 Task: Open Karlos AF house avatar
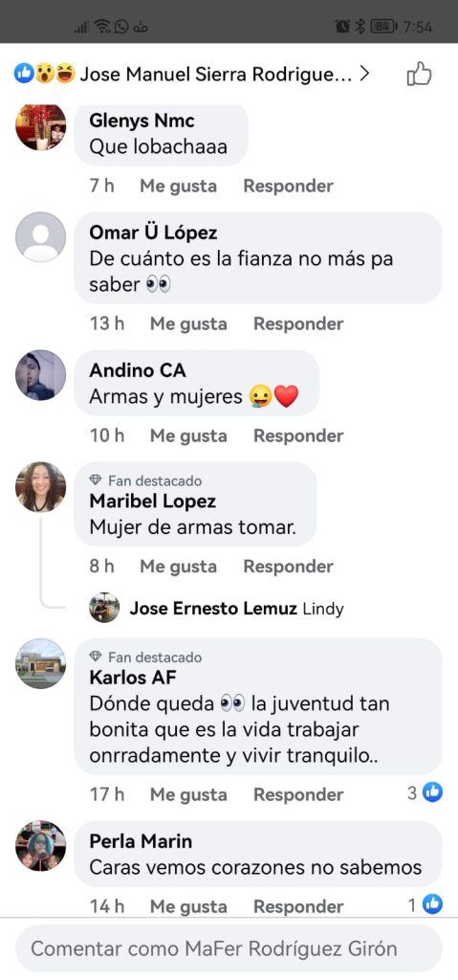[x=40, y=664]
